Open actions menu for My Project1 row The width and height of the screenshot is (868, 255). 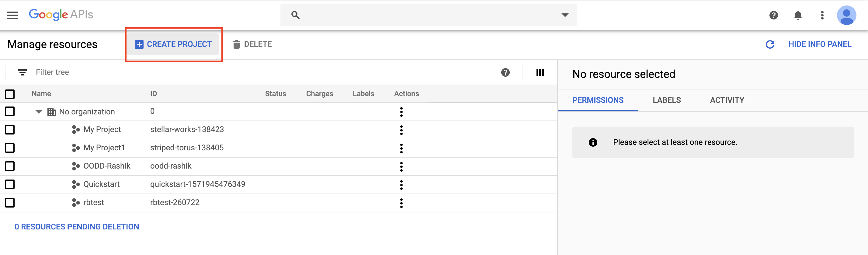(x=401, y=148)
